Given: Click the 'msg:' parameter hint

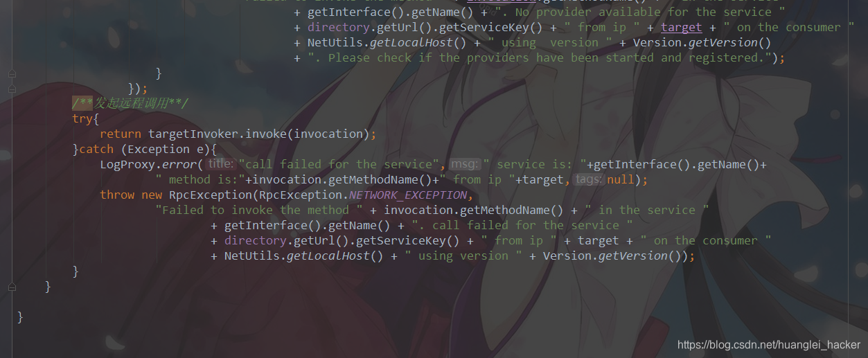Looking at the screenshot, I should tap(465, 164).
